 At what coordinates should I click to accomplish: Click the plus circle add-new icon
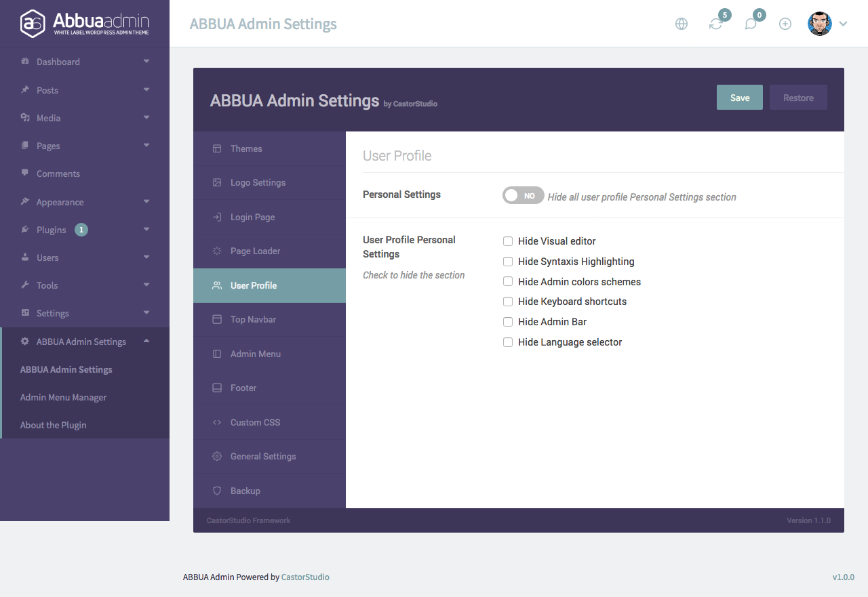coord(785,24)
